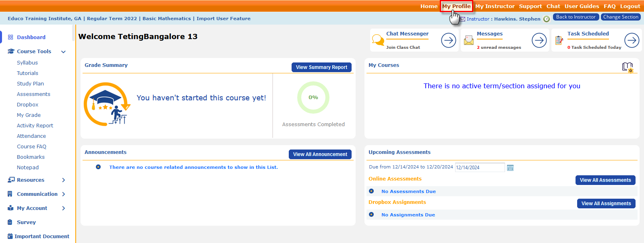Click the clock icon beside instructor name
The width and height of the screenshot is (644, 243).
(x=547, y=19)
